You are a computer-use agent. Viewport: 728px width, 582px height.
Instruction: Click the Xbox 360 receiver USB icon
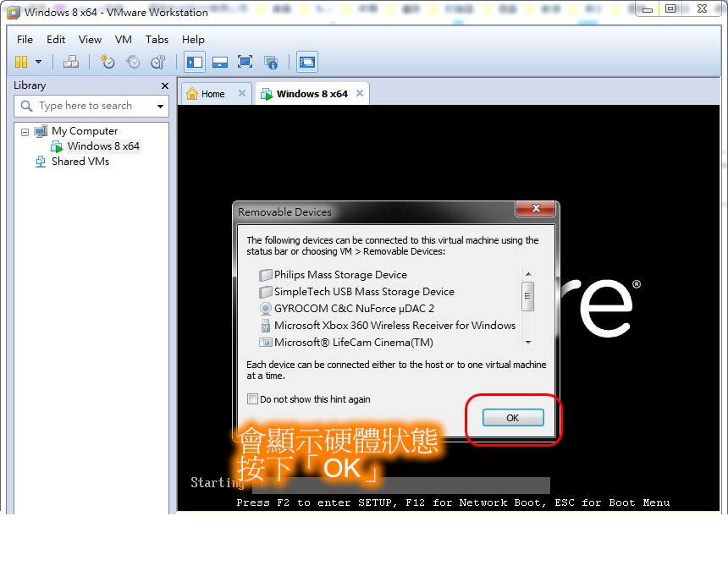[265, 326]
